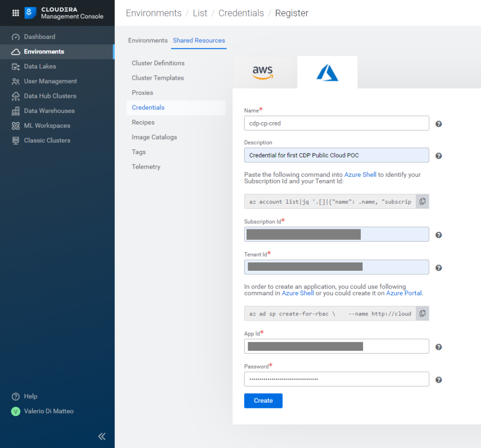This screenshot has width=481, height=448.
Task: Click the Classic Clusters server icon
Action: [x=16, y=141]
